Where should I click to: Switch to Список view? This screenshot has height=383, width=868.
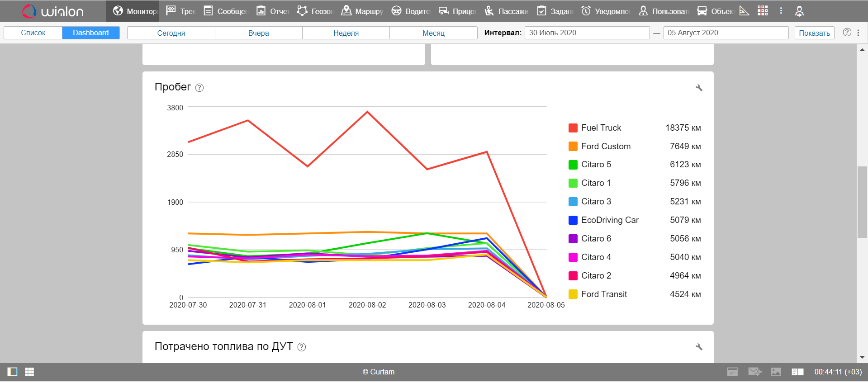[x=33, y=33]
